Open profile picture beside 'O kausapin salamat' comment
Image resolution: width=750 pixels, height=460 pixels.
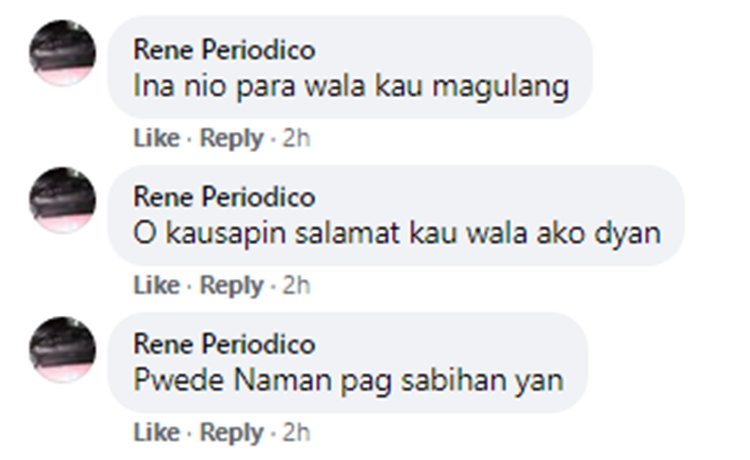[x=63, y=200]
